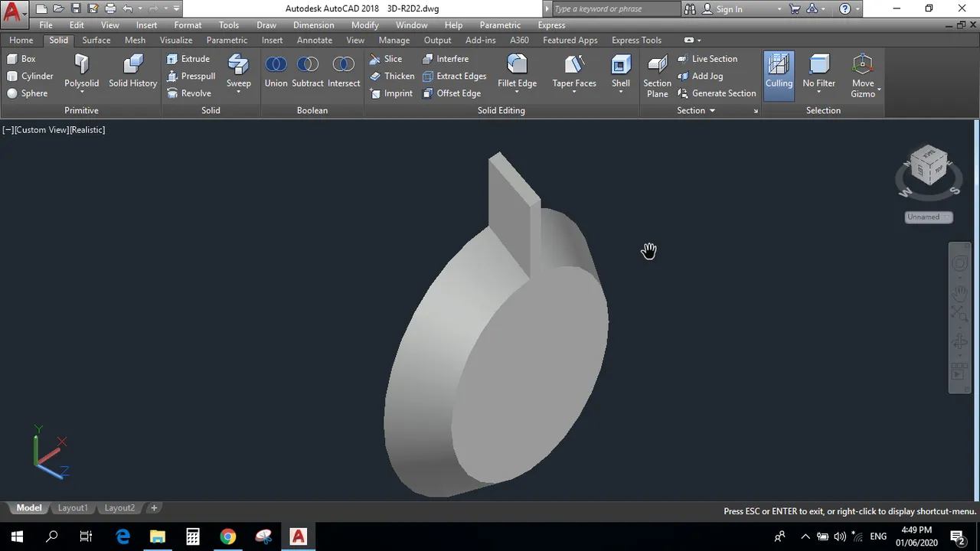Select the Interfere tool
This screenshot has width=980, height=551.
(x=446, y=59)
